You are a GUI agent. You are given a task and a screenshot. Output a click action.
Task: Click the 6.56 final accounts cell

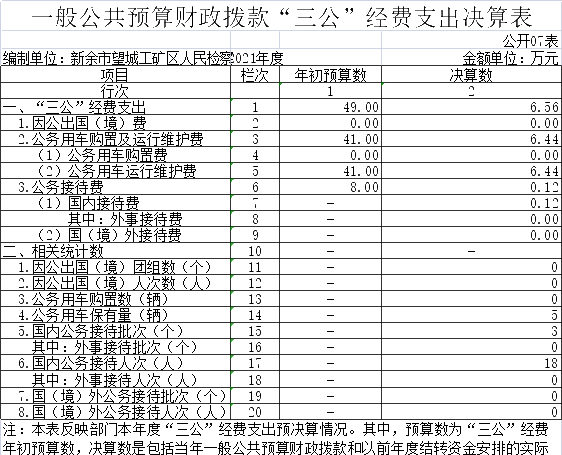[471, 107]
